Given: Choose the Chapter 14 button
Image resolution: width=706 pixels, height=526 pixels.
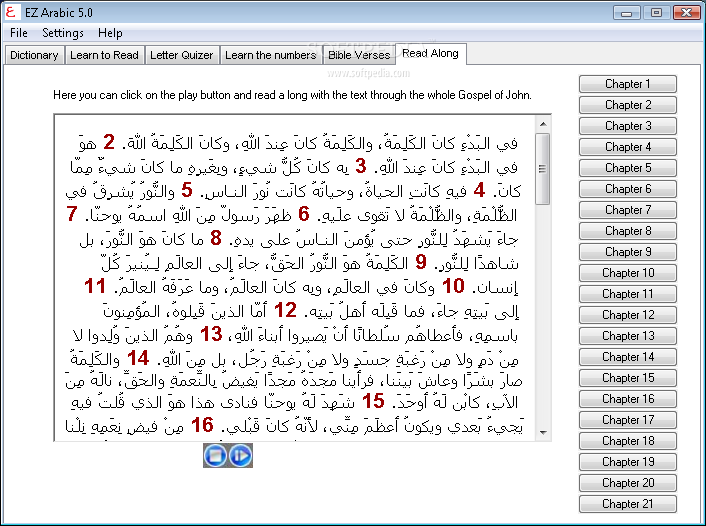Looking at the screenshot, I should (628, 357).
